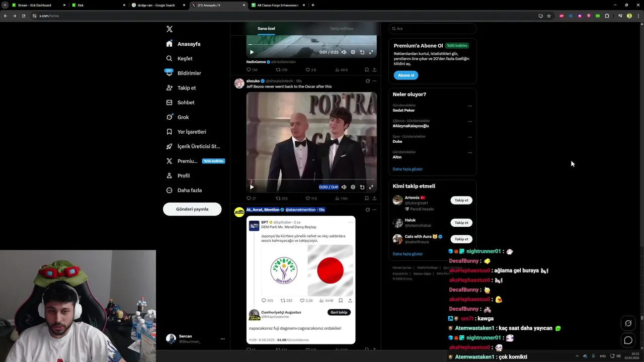Seek on RadioGenoa video progress bar
644x362 pixels.
[311, 45]
